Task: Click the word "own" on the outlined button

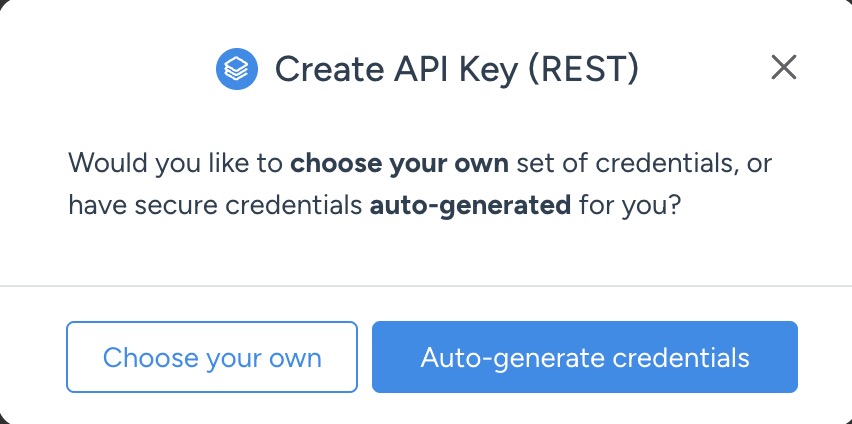Action: 296,357
